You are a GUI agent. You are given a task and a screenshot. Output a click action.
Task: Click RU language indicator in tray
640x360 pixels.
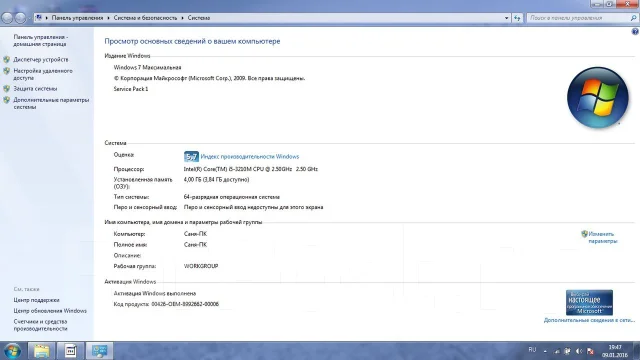pyautogui.click(x=532, y=350)
